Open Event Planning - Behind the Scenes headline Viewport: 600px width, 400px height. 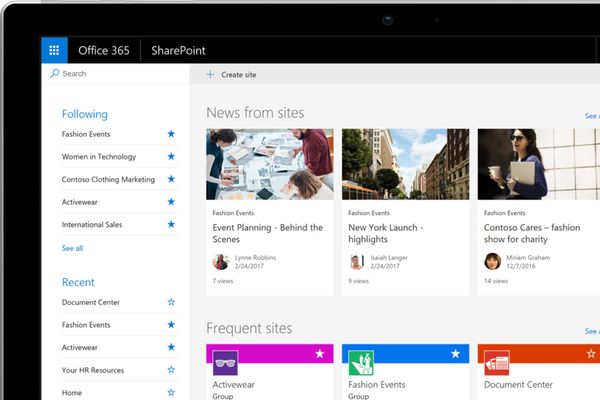(x=268, y=233)
